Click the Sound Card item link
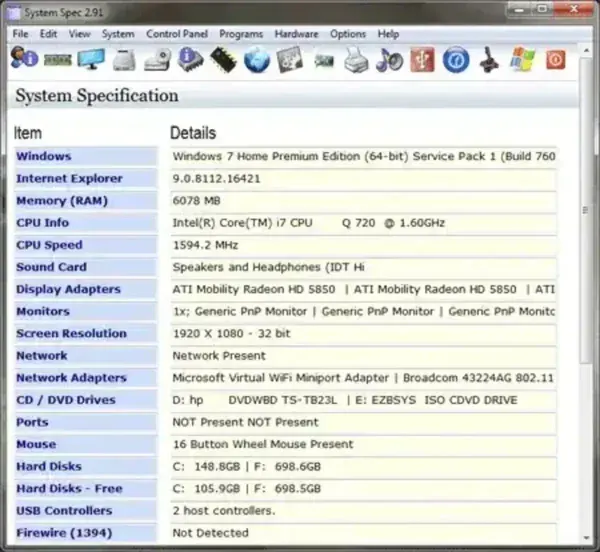 (x=51, y=267)
